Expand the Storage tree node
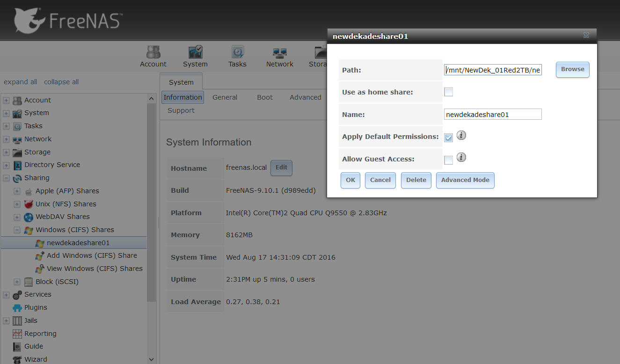 pyautogui.click(x=6, y=152)
